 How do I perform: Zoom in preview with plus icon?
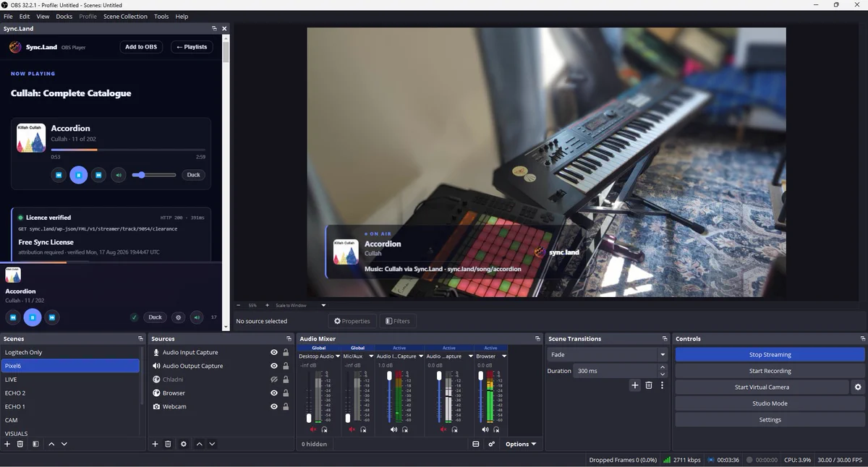(x=267, y=305)
